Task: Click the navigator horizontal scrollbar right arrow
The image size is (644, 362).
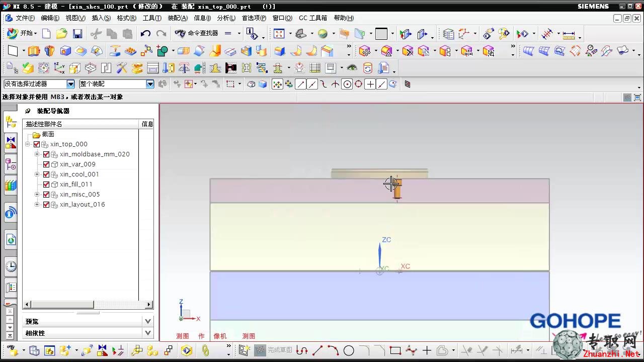Action: coord(149,305)
